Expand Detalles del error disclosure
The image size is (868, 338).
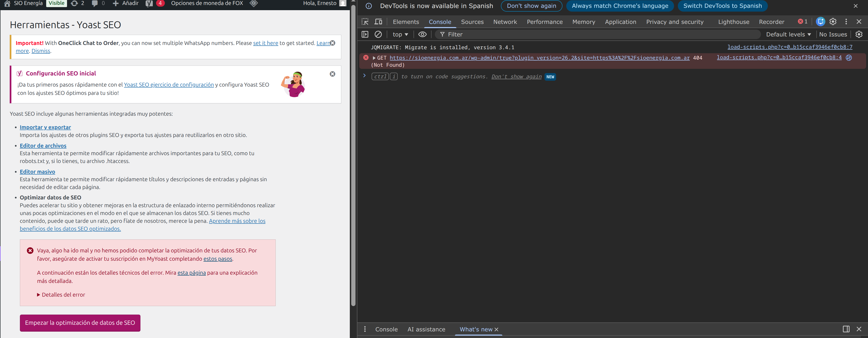61,294
